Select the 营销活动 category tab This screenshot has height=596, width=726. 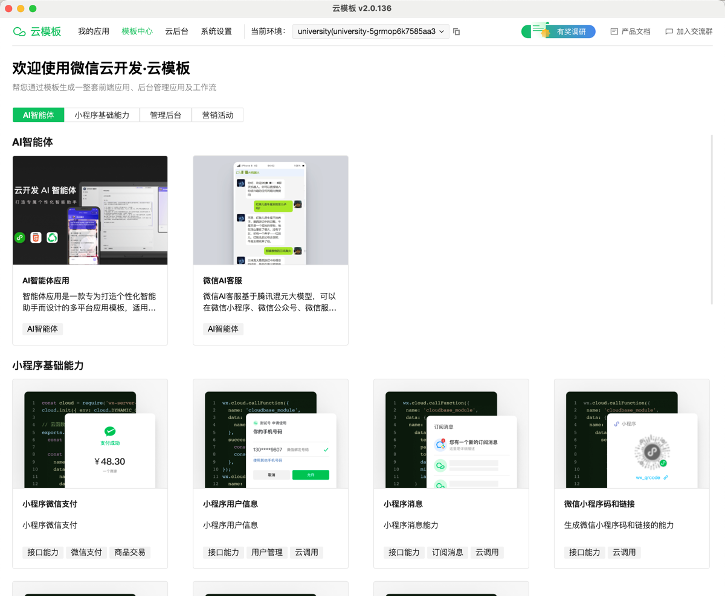[218, 115]
